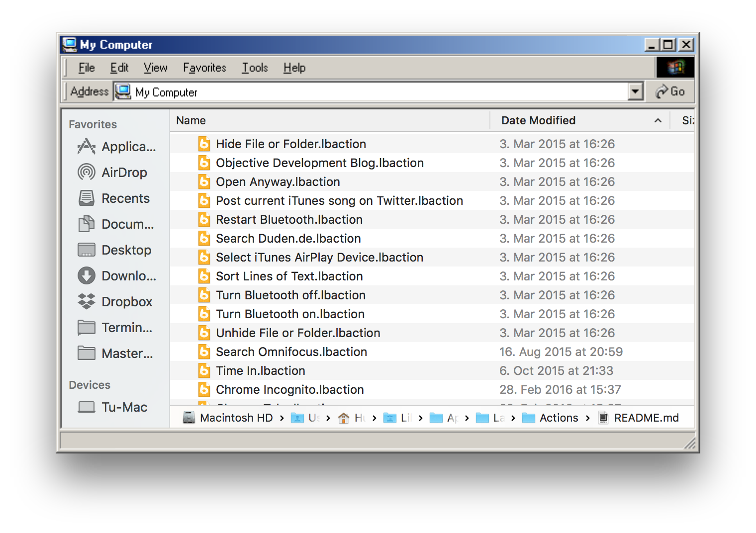Click the Go button
The height and width of the screenshot is (533, 756).
point(670,91)
